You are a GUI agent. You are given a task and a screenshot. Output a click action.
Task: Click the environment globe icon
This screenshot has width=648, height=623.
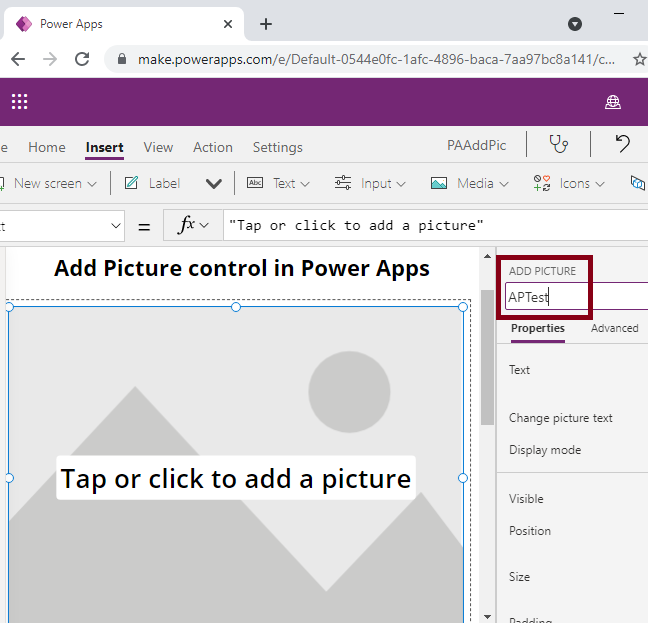pyautogui.click(x=612, y=102)
